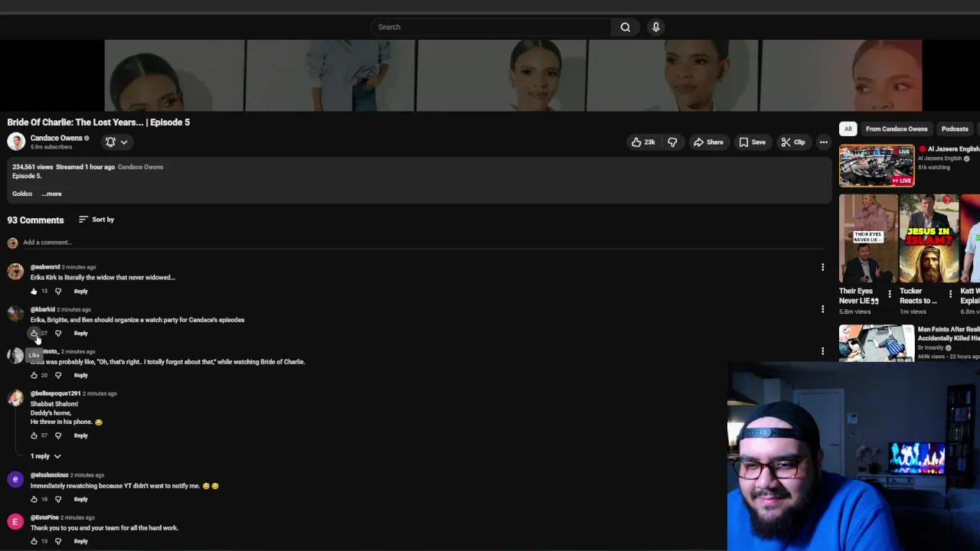Click the @belleepoque1291 username

(x=55, y=393)
